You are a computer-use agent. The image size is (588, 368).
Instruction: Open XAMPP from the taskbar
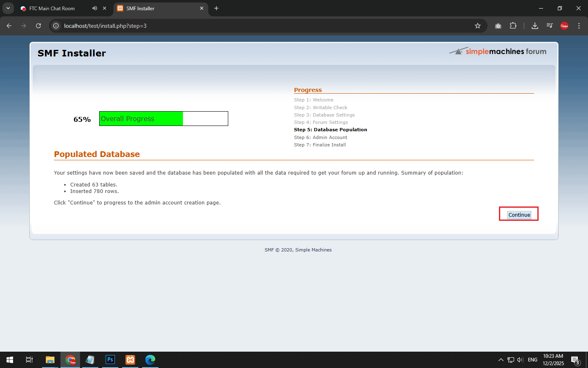130,360
